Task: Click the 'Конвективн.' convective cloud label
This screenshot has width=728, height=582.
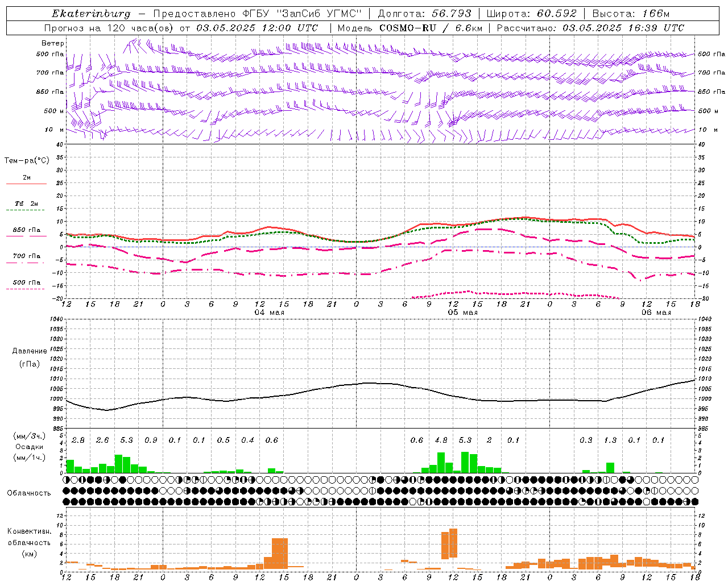Action: [29, 531]
